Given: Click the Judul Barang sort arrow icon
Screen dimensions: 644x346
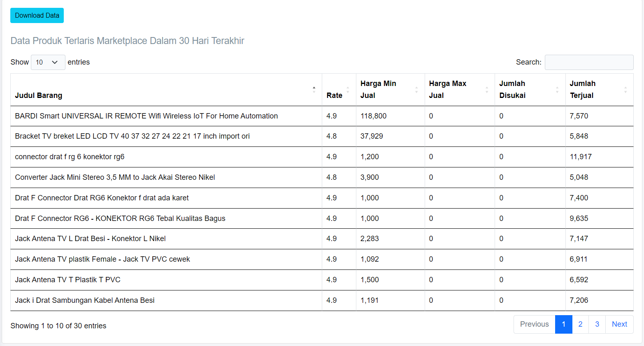Looking at the screenshot, I should tap(314, 90).
